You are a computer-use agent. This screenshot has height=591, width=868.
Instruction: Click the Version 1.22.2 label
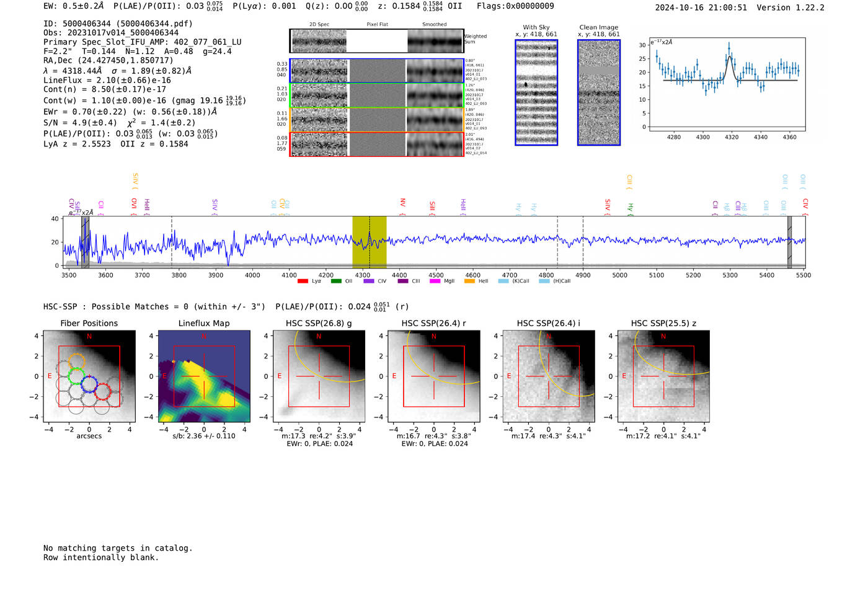(790, 7)
